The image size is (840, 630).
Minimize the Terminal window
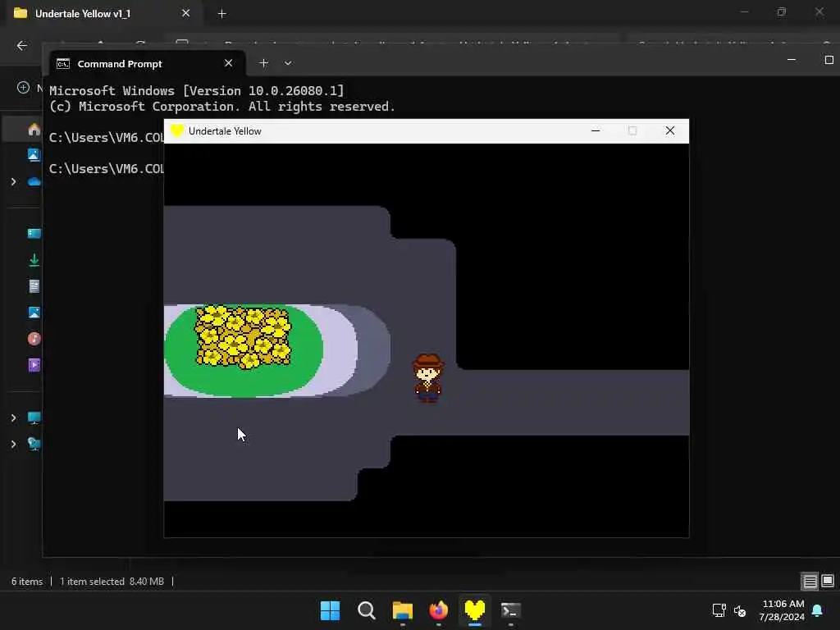point(792,59)
